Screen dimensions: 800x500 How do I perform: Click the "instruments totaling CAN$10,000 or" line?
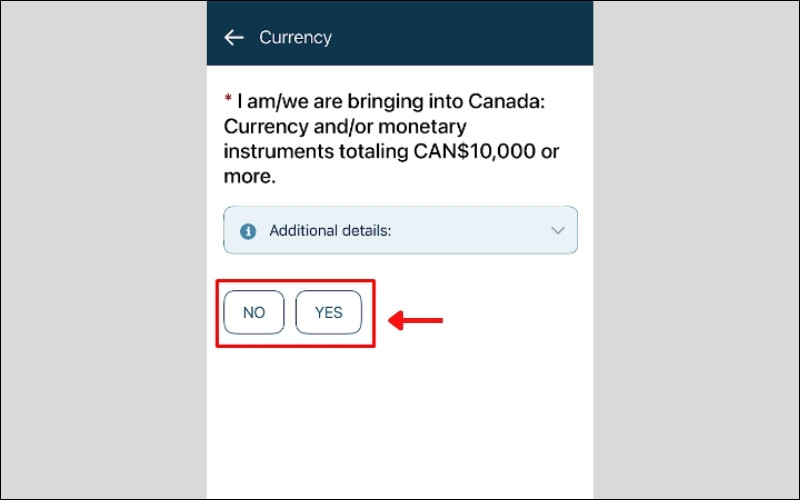[x=391, y=152]
